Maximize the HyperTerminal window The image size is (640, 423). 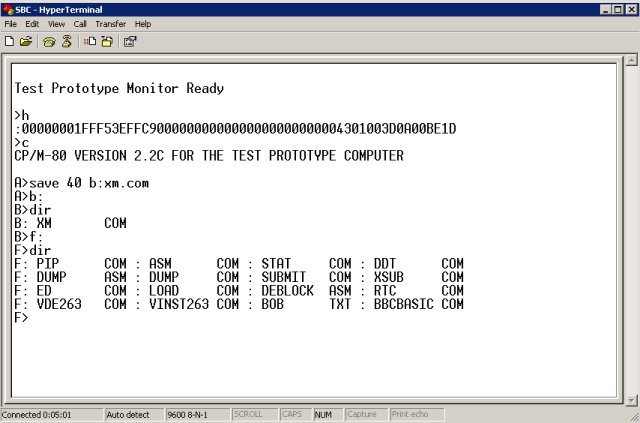[x=618, y=9]
